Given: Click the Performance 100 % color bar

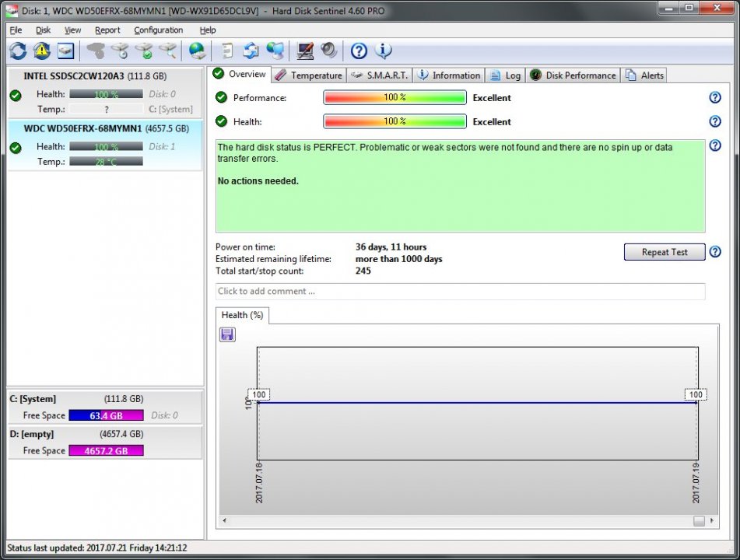Looking at the screenshot, I should 395,97.
